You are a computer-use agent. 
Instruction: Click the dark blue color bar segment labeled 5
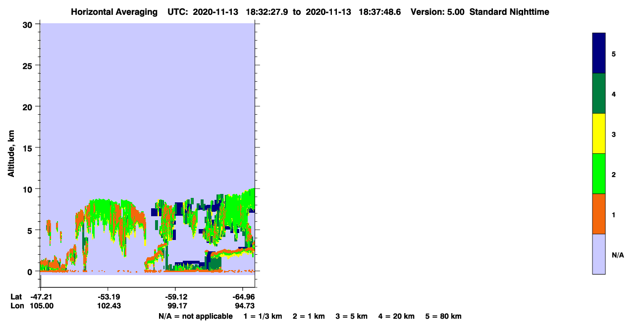click(x=599, y=53)
